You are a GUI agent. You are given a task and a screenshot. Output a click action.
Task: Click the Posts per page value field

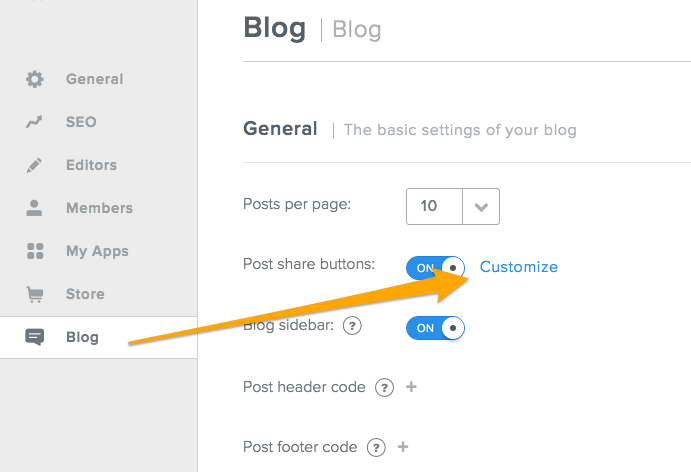click(435, 207)
